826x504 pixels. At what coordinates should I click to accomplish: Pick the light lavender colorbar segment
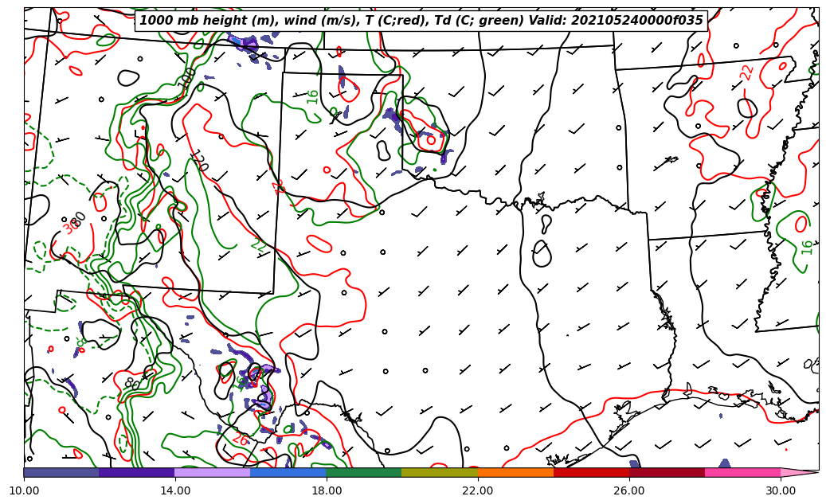(213, 472)
